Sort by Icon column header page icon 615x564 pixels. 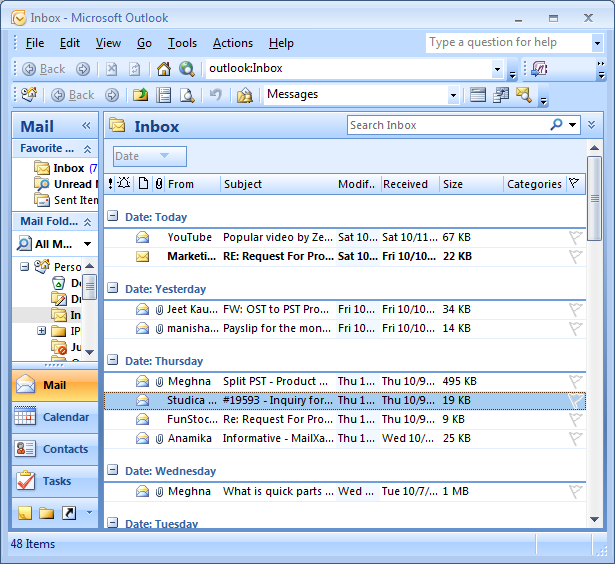(x=144, y=184)
